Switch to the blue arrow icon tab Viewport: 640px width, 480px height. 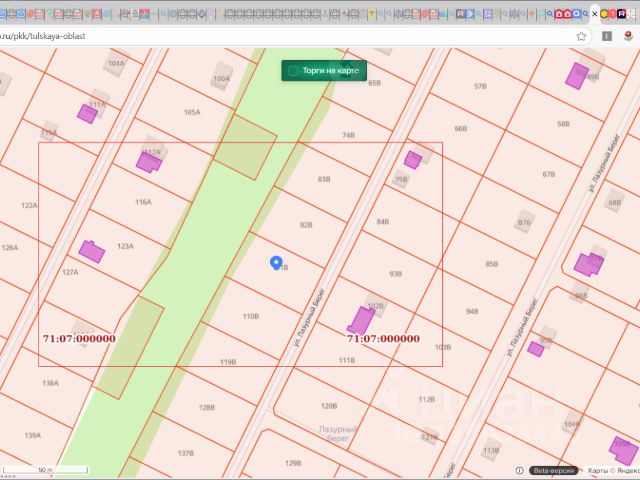coord(470,14)
